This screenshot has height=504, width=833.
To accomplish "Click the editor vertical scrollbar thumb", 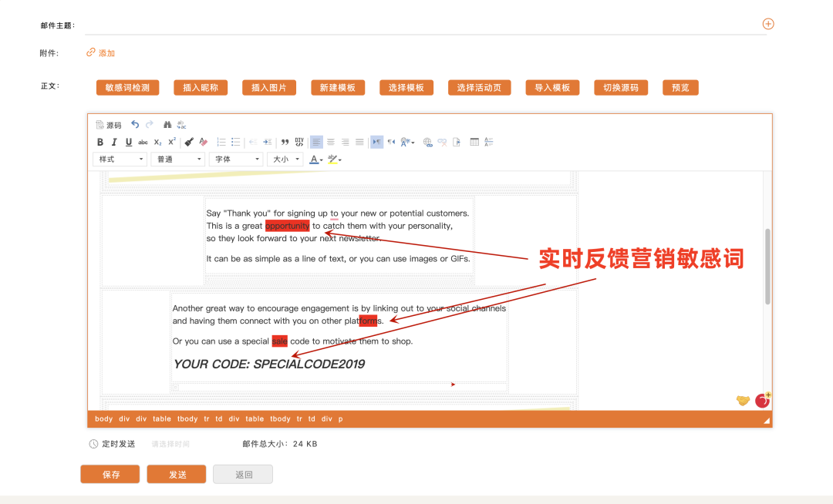I will (767, 267).
